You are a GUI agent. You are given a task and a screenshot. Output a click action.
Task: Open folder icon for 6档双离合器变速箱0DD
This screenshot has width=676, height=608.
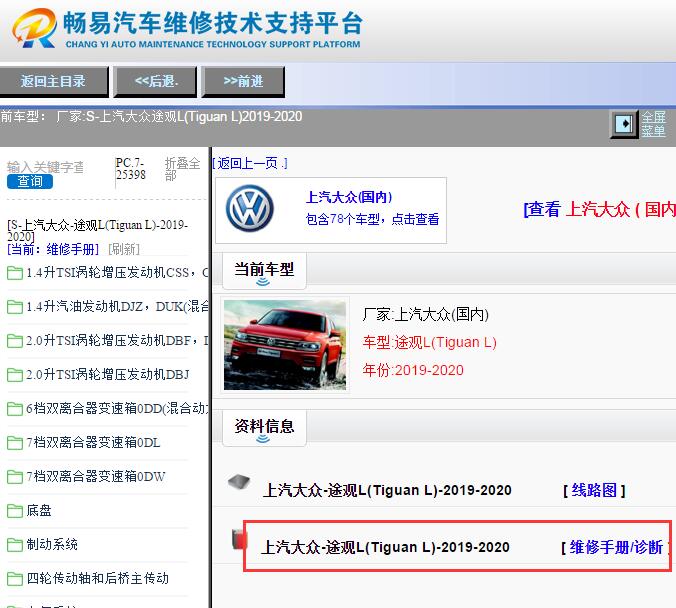15,409
